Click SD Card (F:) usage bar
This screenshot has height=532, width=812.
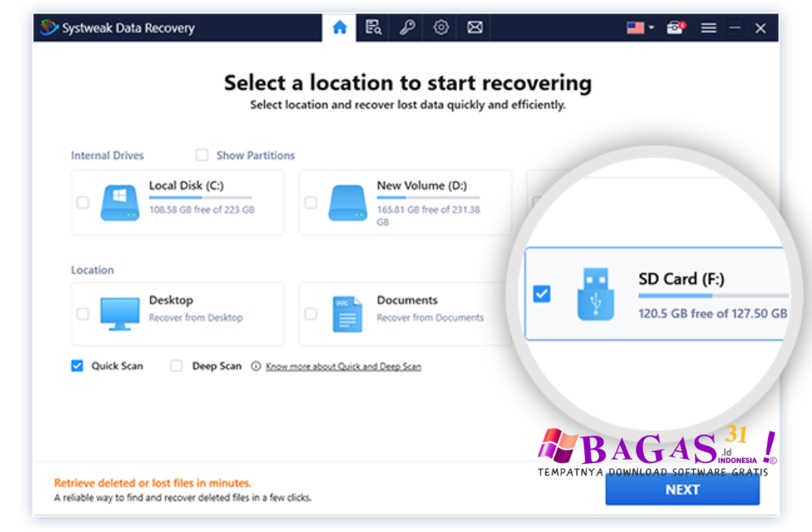tap(714, 295)
